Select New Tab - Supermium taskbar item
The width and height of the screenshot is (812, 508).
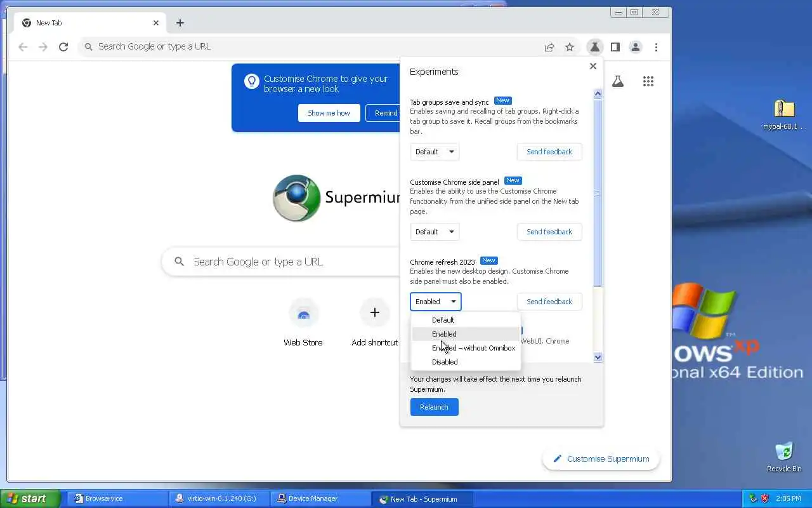pos(422,498)
